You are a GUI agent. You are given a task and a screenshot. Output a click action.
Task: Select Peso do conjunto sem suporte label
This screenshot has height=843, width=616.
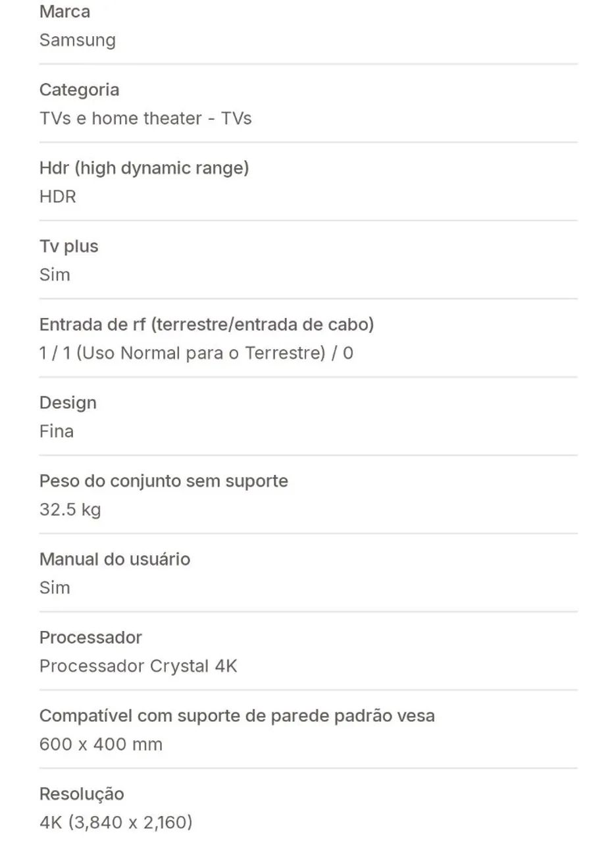tap(164, 481)
